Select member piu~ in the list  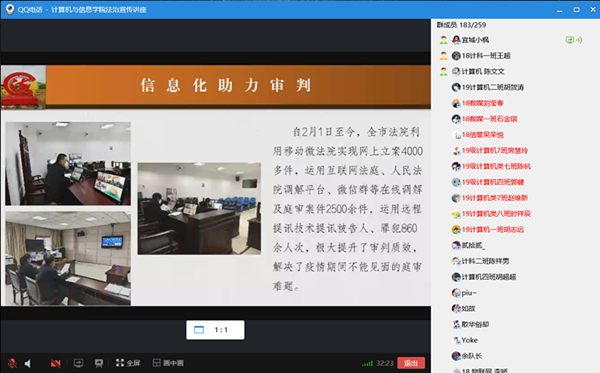click(464, 293)
